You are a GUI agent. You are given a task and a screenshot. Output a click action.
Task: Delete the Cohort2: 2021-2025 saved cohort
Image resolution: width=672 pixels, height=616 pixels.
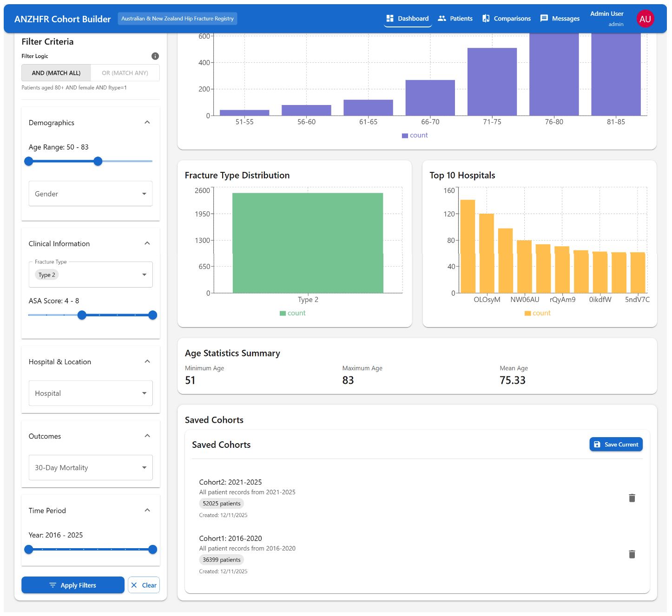(632, 498)
